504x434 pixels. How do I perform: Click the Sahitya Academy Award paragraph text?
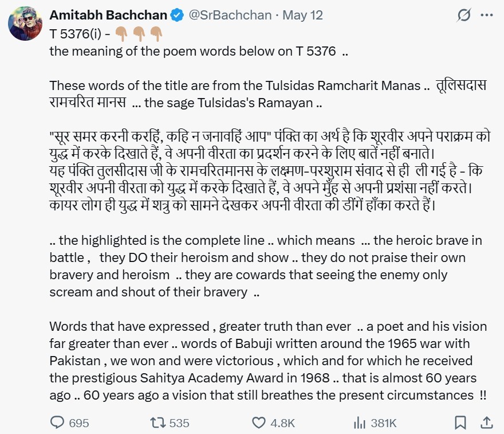(268, 361)
